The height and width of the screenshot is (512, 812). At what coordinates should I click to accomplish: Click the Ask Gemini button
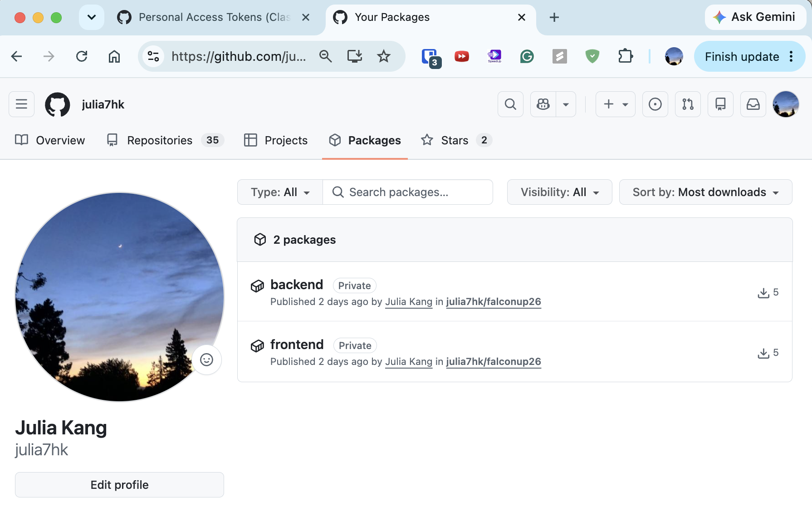click(755, 17)
